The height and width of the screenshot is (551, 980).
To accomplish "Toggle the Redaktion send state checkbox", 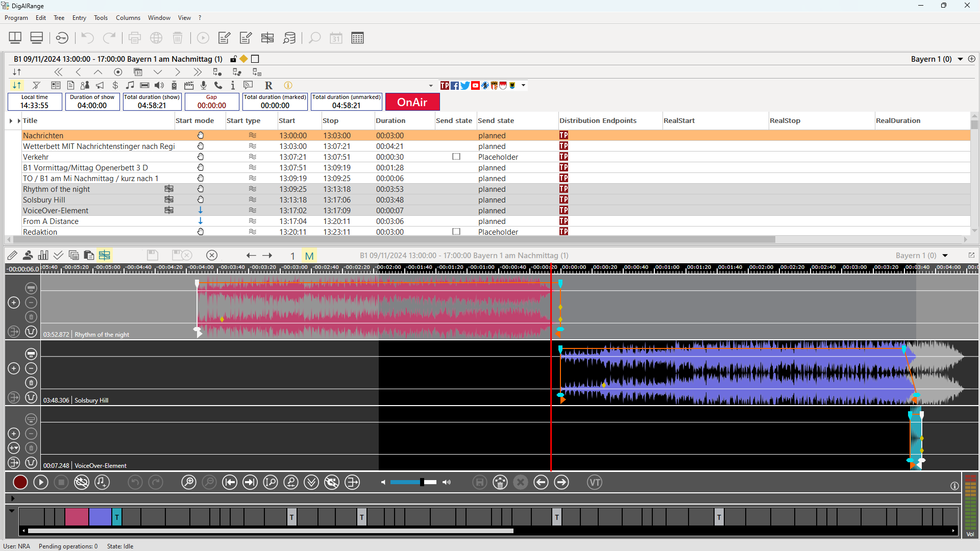I will 456,232.
